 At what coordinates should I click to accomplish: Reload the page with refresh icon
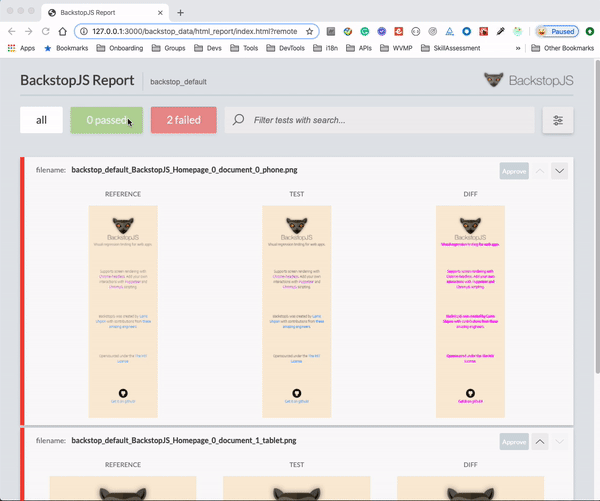46,31
